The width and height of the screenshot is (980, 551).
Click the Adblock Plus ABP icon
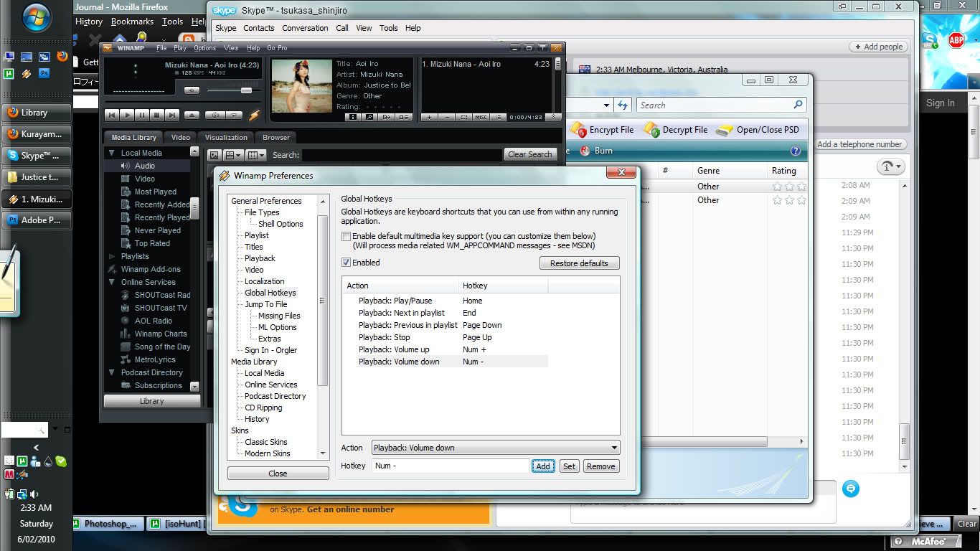tap(956, 40)
